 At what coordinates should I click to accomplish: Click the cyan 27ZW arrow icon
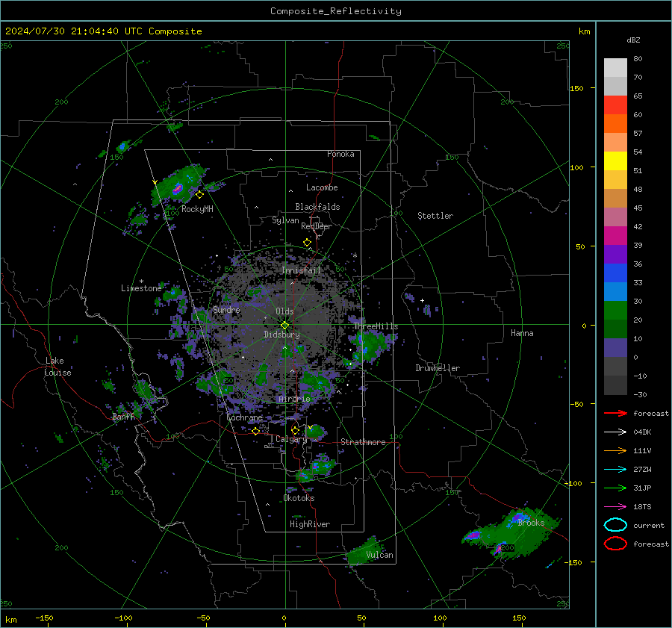tap(615, 470)
